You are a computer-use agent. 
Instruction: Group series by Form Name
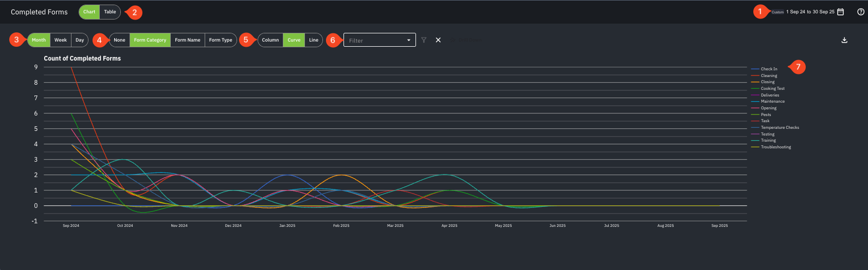point(188,40)
